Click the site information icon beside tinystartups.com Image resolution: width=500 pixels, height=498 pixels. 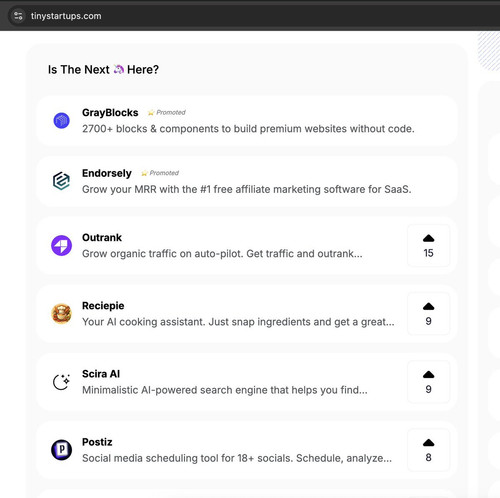[18, 16]
